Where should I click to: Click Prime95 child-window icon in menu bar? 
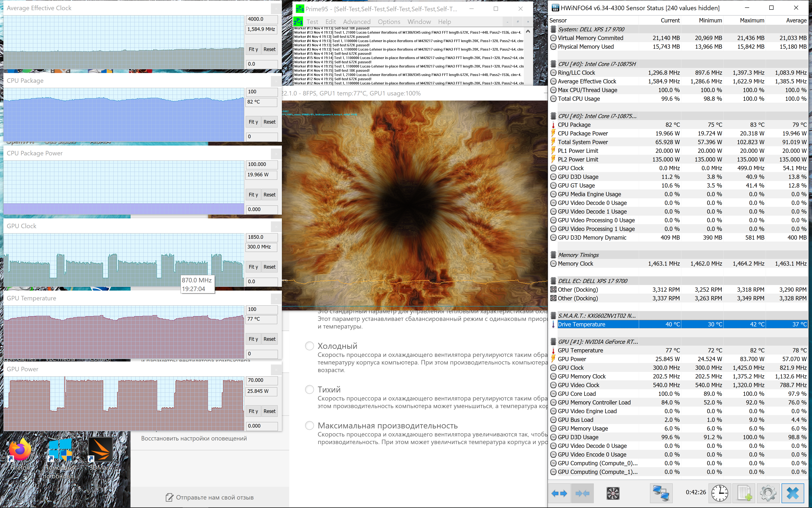click(298, 22)
